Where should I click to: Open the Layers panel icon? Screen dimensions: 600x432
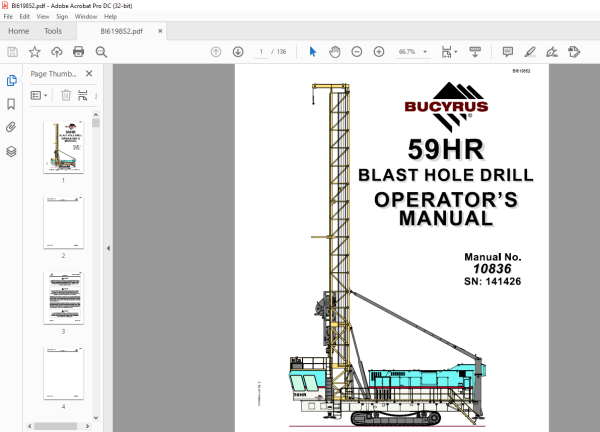point(11,152)
